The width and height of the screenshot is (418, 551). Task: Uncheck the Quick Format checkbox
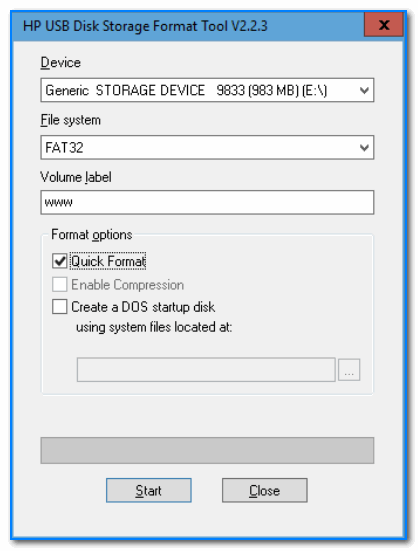point(59,261)
